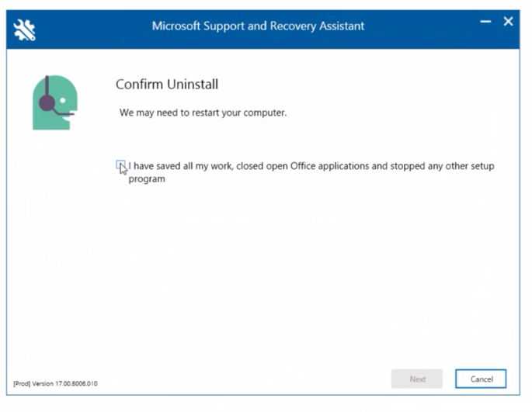Click the wrench tools icon in title bar

(24, 29)
